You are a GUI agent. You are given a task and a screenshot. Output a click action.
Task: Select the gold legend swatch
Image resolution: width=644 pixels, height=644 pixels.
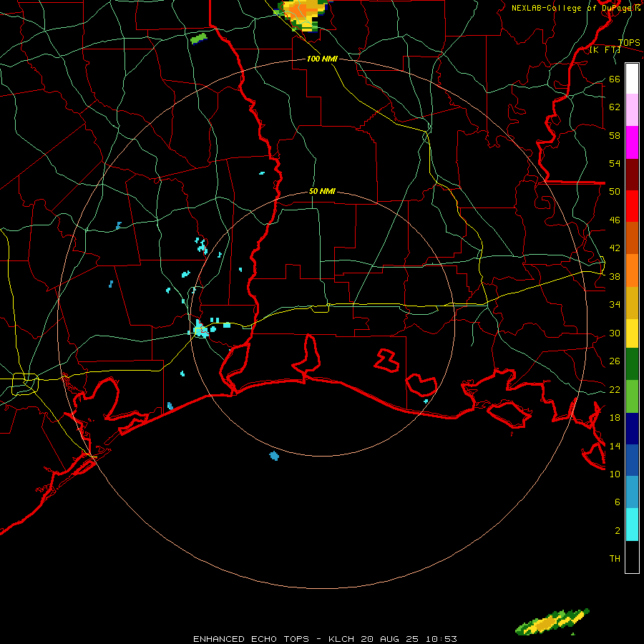click(632, 303)
